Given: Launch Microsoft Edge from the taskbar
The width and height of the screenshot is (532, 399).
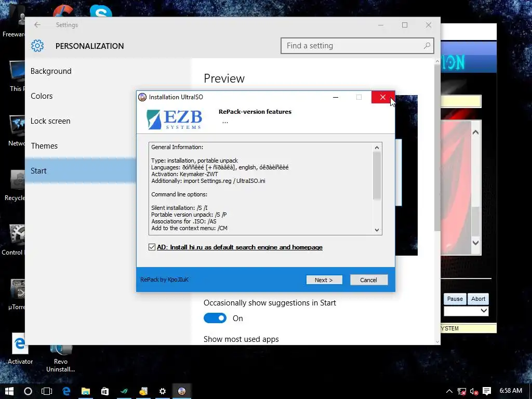Looking at the screenshot, I should (66, 391).
